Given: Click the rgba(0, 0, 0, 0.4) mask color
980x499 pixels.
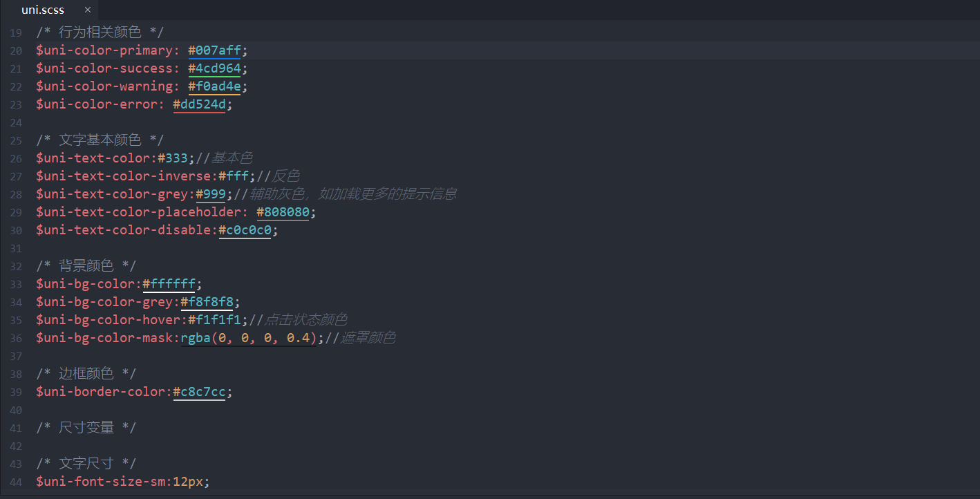Looking at the screenshot, I should click(249, 338).
